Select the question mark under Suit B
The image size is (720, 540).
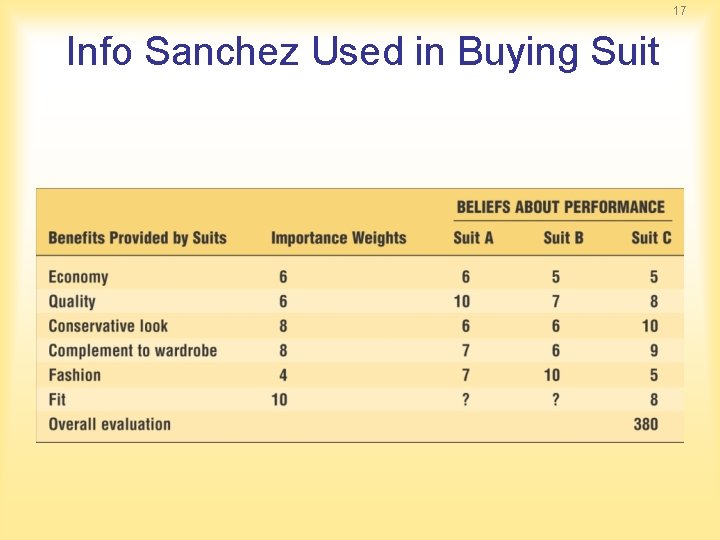[556, 399]
